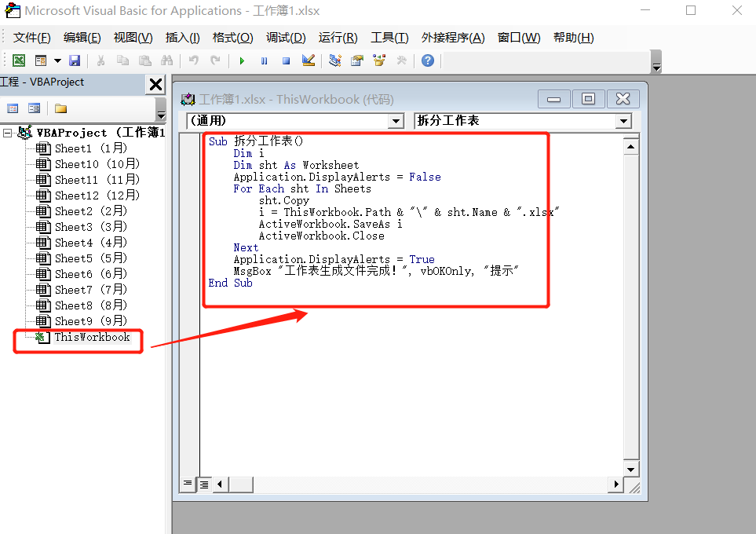Click the Paste clipboard icon
Screen dimensions: 756x534
pyautogui.click(x=144, y=60)
